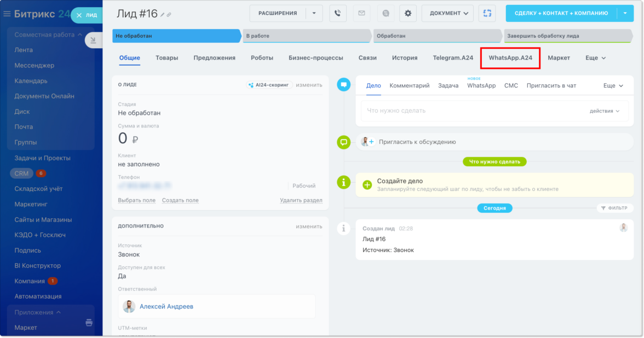Click the phone call icon in header
The height and width of the screenshot is (338, 644).
coord(338,13)
